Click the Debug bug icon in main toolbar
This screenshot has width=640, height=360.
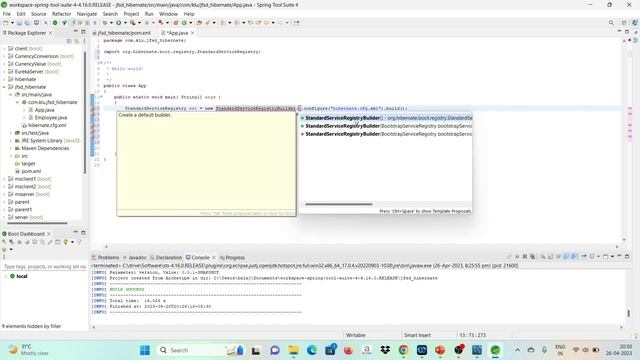pos(105,22)
